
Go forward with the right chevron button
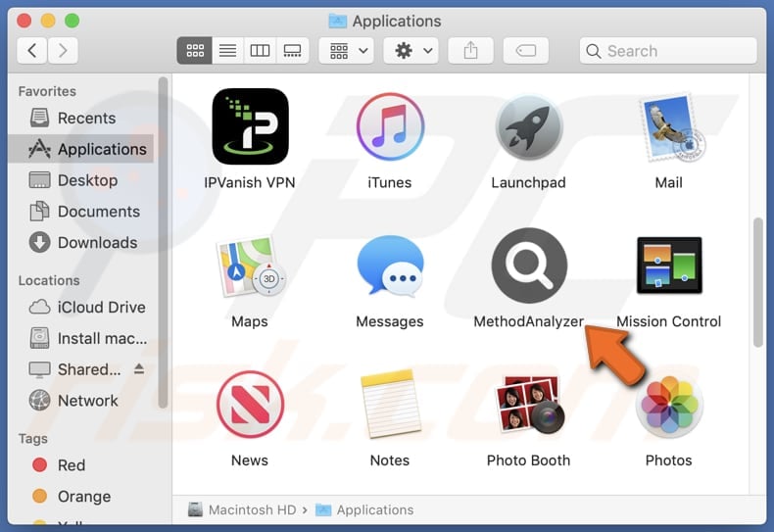click(63, 50)
